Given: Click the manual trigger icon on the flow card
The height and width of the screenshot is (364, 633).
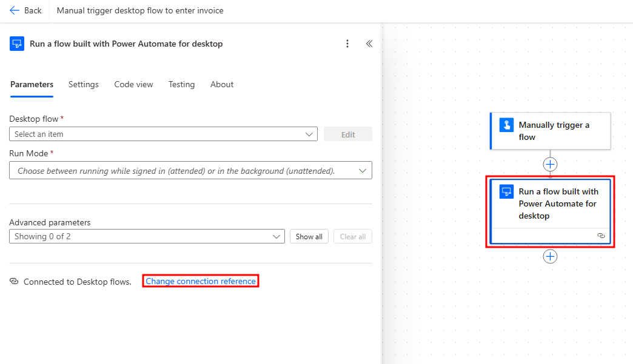Looking at the screenshot, I should (506, 125).
